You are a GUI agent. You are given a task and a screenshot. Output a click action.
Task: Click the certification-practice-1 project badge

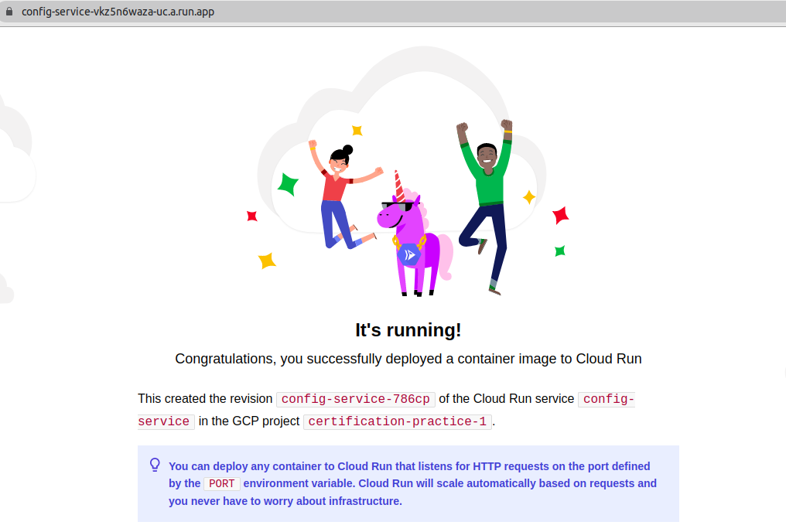(x=396, y=421)
